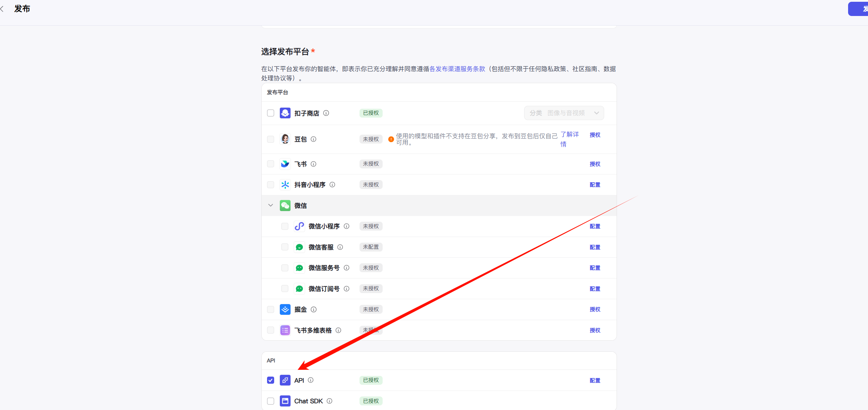The image size is (868, 410).
Task: Click 授权 for 豆包
Action: point(595,135)
